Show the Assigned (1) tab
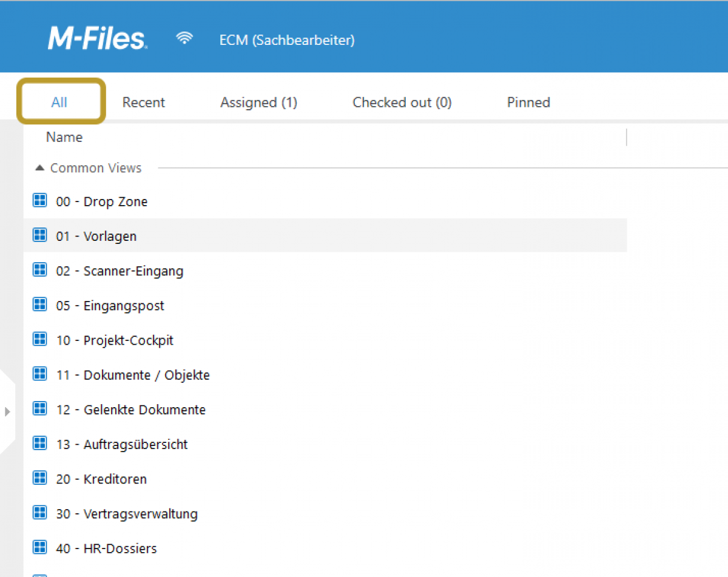 [258, 103]
